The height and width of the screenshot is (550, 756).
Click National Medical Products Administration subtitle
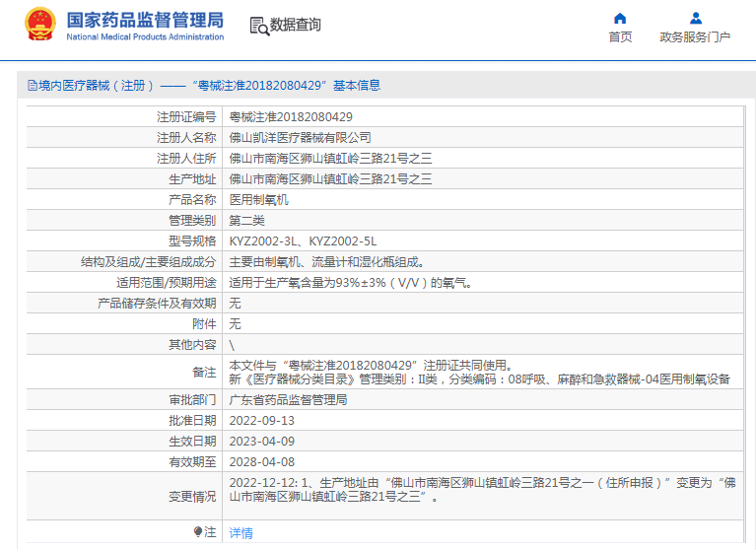point(145,36)
